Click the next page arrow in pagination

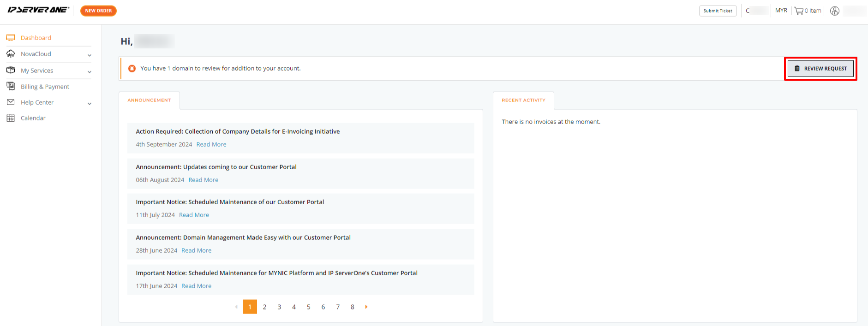pos(366,307)
